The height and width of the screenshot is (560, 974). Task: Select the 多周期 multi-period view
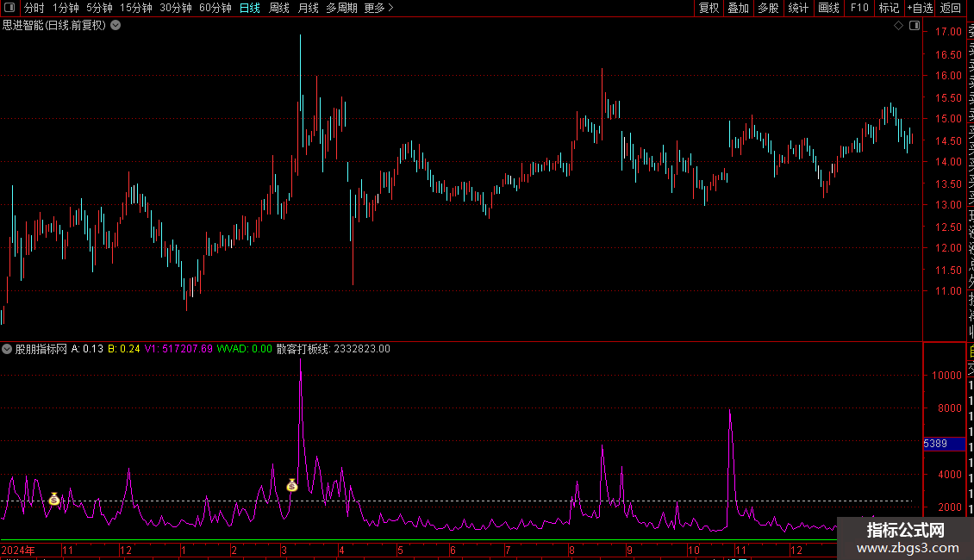(x=341, y=8)
